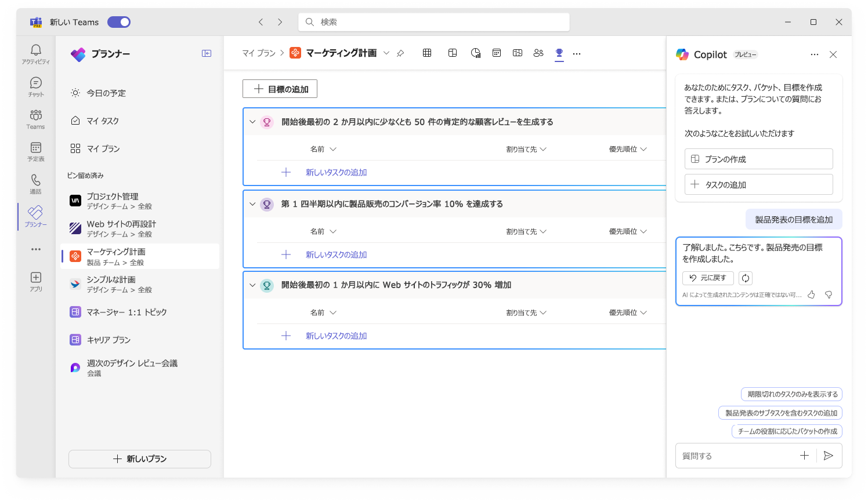
Task: Click the send message arrow icon
Action: pyautogui.click(x=829, y=456)
